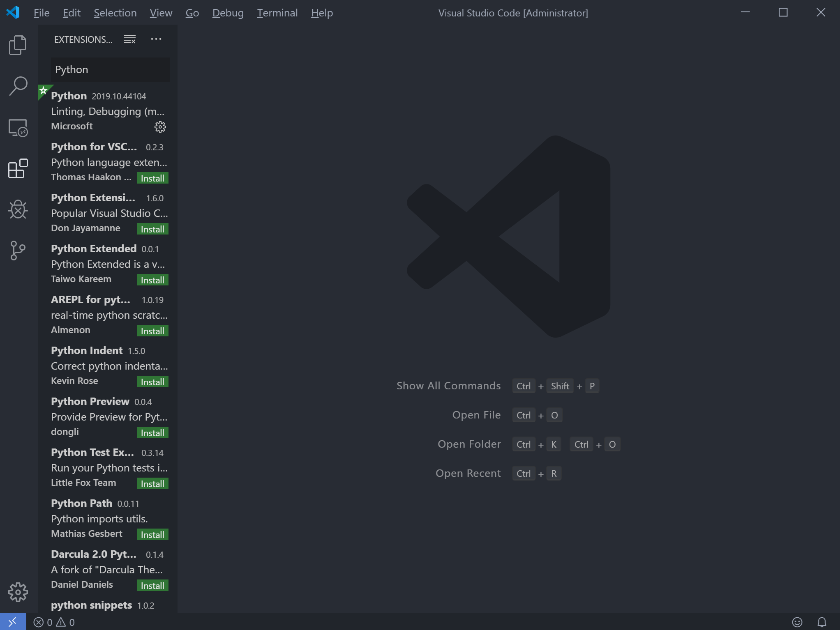
Task: Open the Debug view with bug icon
Action: [x=18, y=209]
